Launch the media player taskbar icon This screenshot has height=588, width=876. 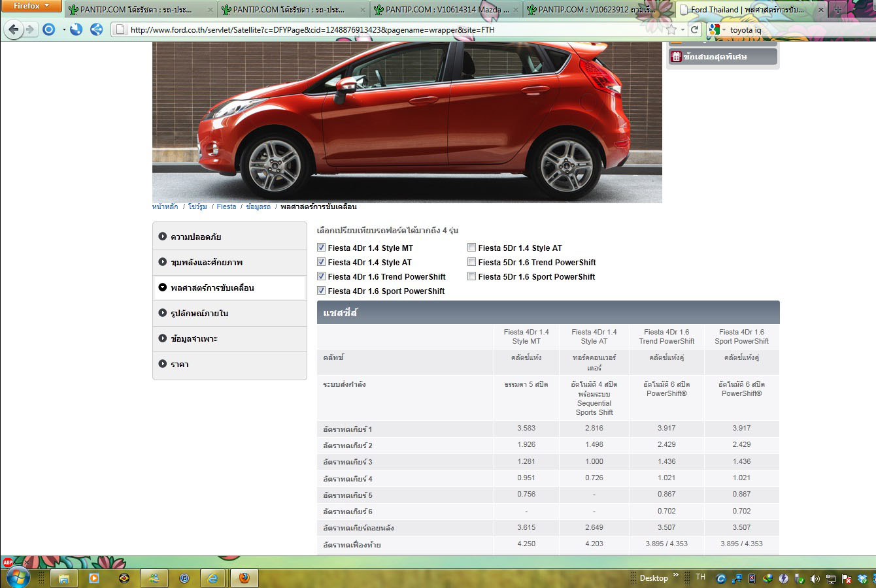tap(94, 578)
